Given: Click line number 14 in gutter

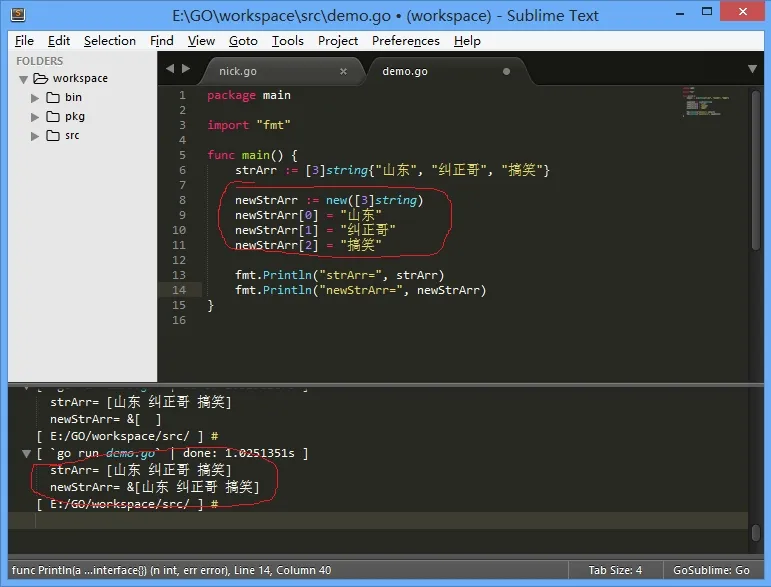Looking at the screenshot, I should tap(179, 290).
